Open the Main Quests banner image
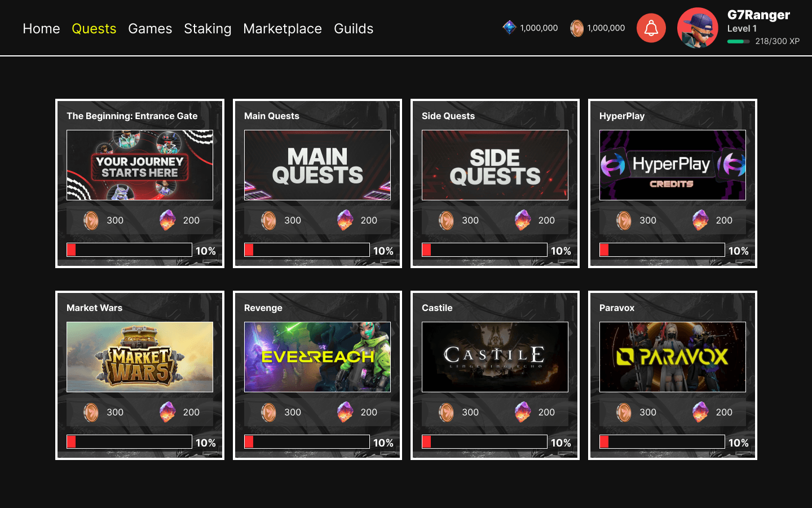Viewport: 812px width, 508px height. (317, 165)
